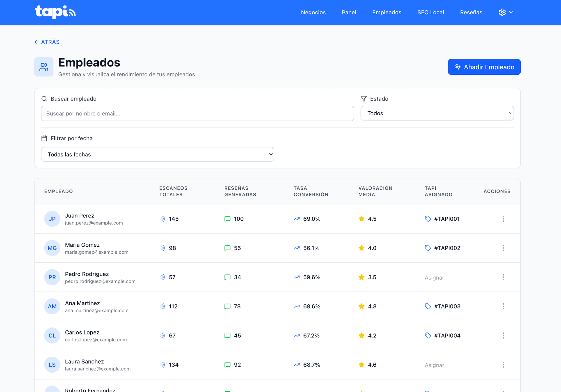
Task: Open actions menu for Juan Perez
Action: pyautogui.click(x=503, y=219)
